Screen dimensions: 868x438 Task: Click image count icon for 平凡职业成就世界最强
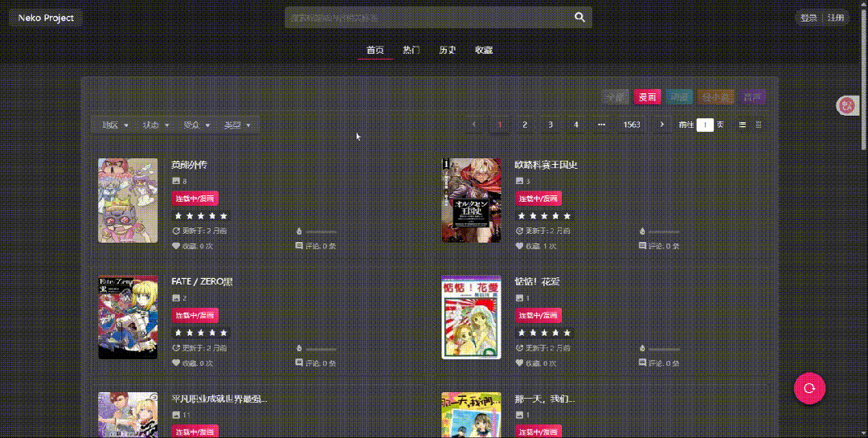[x=176, y=415]
